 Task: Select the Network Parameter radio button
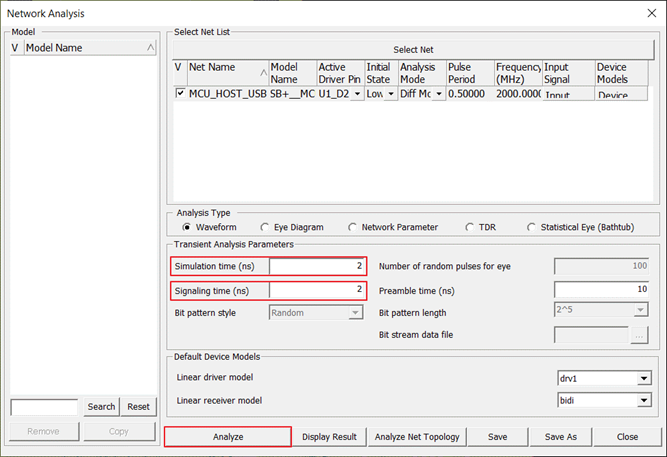tap(353, 227)
